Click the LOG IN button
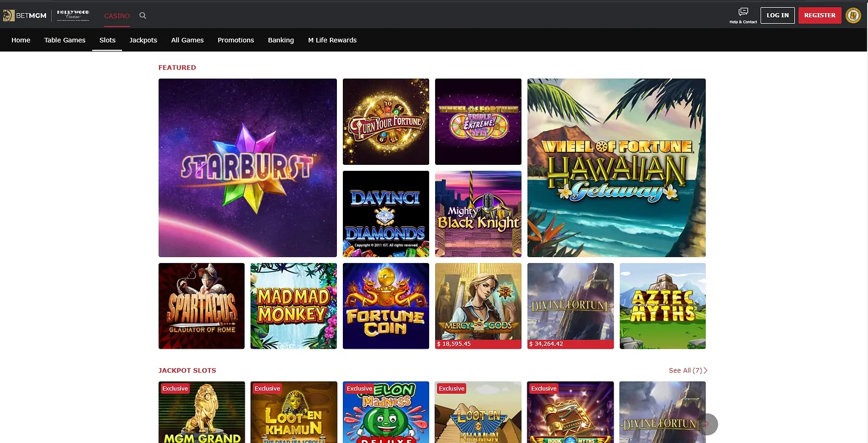 pos(777,15)
